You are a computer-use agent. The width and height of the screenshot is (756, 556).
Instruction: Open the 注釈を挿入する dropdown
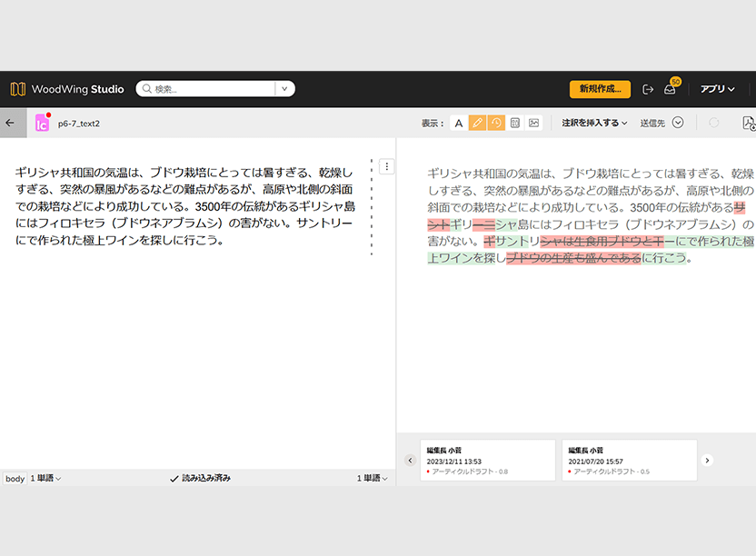pyautogui.click(x=594, y=123)
